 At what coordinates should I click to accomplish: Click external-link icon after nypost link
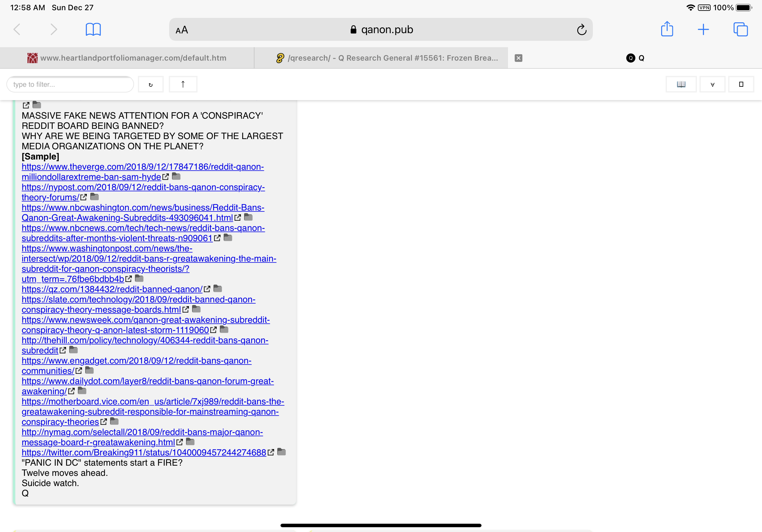pyautogui.click(x=83, y=197)
